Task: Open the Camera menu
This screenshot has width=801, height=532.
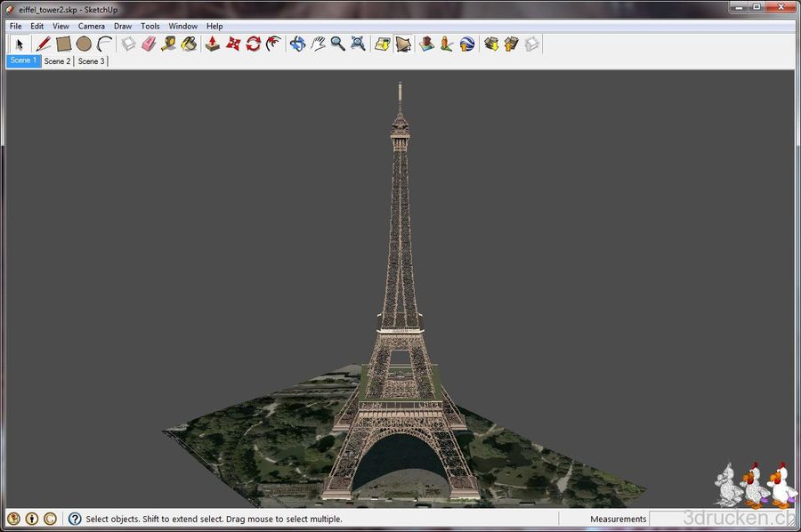Action: click(92, 26)
